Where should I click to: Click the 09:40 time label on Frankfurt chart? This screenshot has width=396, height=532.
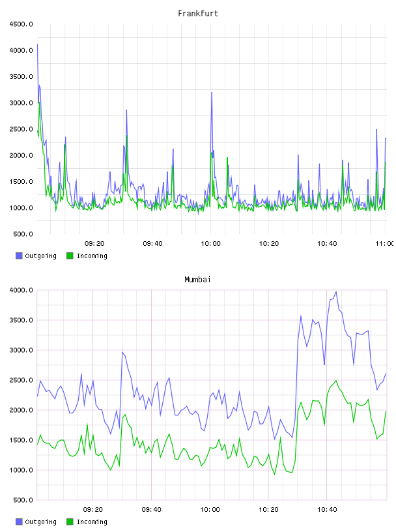coord(152,244)
